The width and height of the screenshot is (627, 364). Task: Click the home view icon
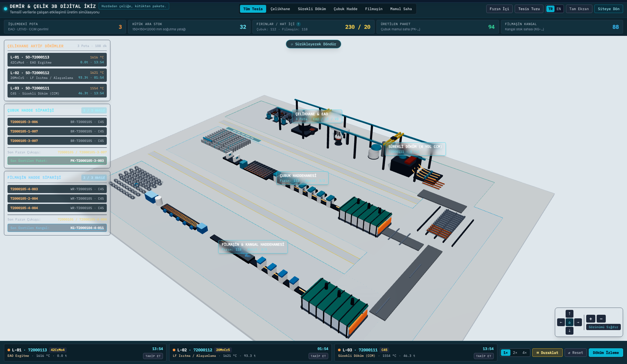[x=569, y=322]
